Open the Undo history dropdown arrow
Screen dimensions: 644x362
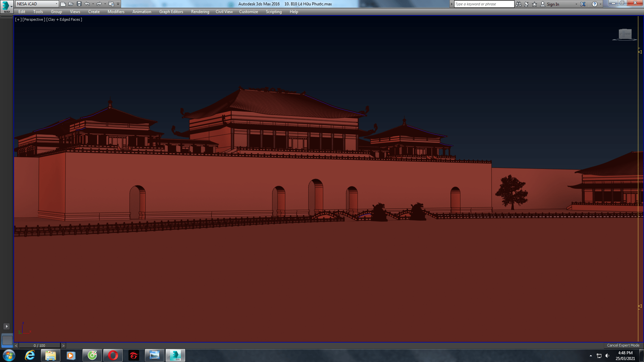(x=93, y=4)
